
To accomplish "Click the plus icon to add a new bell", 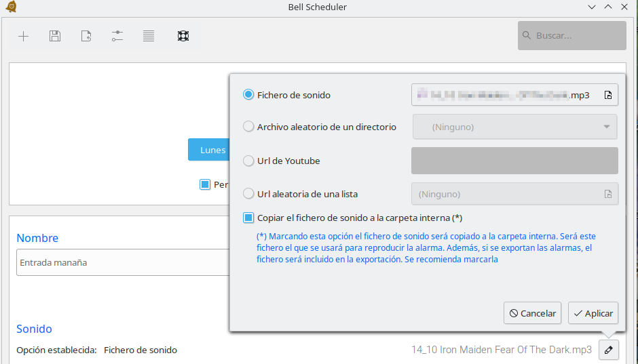I will 23,37.
